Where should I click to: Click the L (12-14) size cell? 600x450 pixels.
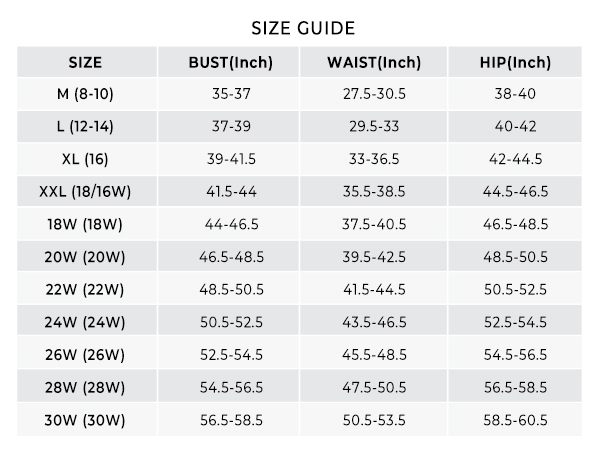pyautogui.click(x=85, y=126)
